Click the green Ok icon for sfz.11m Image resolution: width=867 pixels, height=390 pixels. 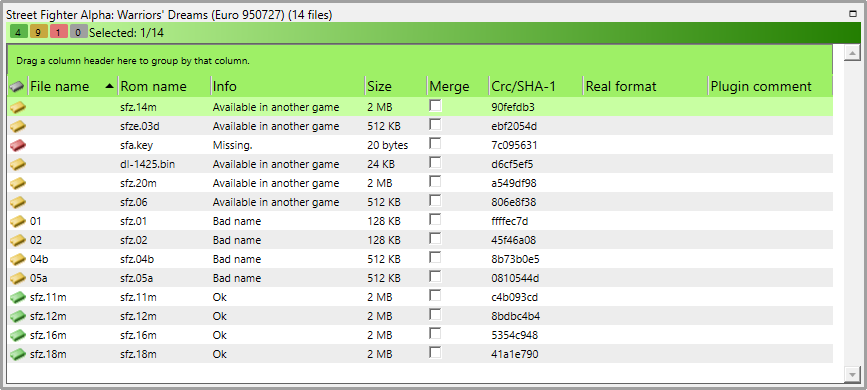pos(18,297)
